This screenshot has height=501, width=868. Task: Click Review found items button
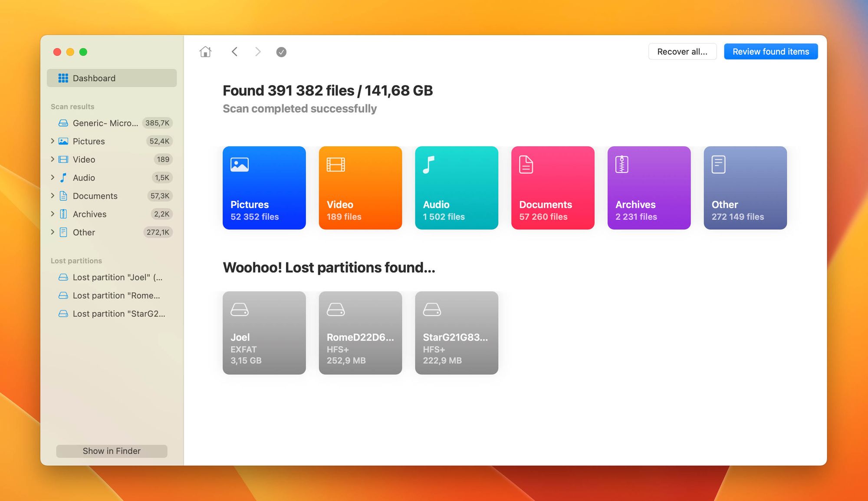pos(771,51)
